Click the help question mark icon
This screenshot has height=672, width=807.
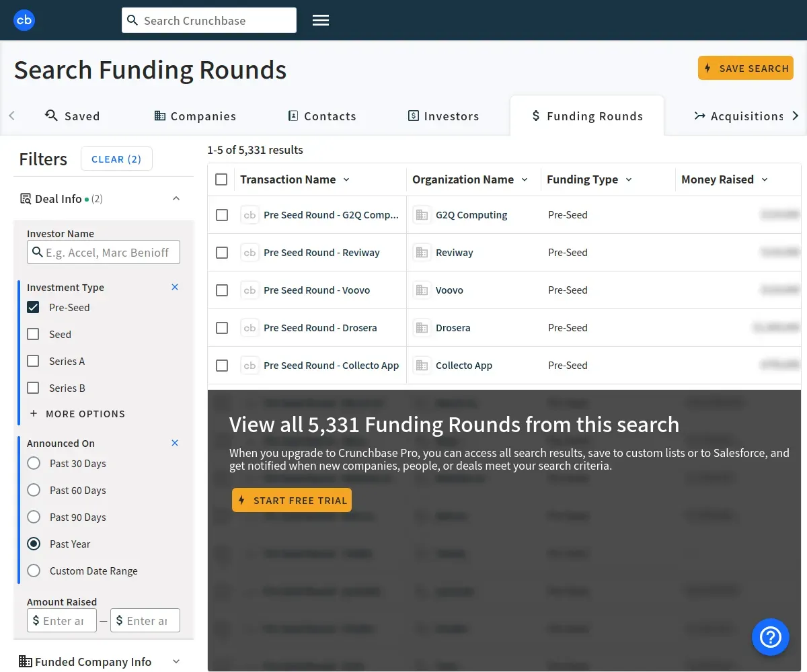point(770,637)
